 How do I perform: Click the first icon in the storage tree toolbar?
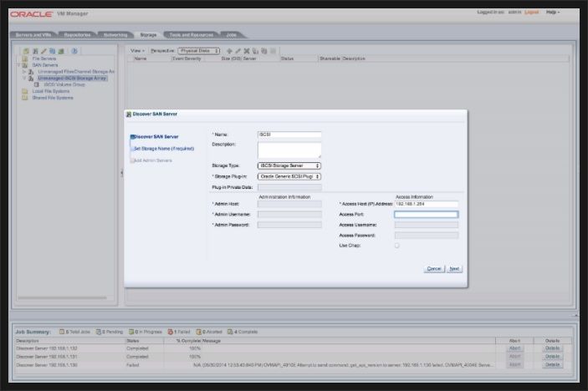pyautogui.click(x=26, y=51)
